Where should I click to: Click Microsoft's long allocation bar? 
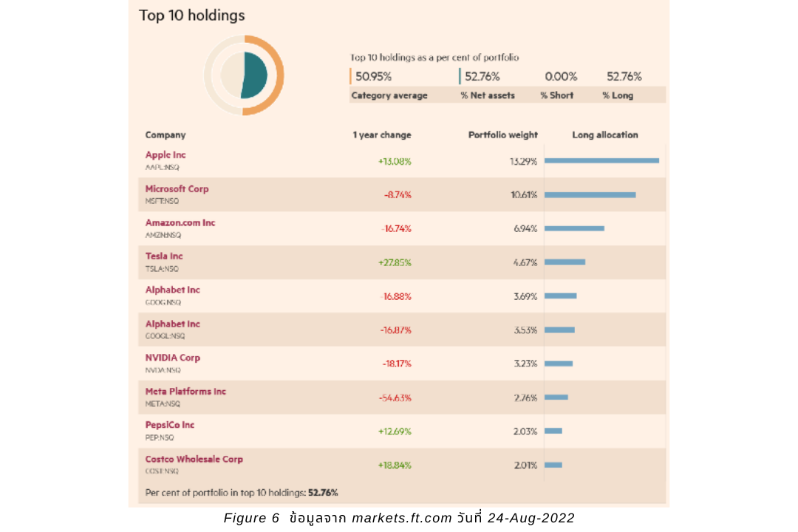pyautogui.click(x=590, y=194)
